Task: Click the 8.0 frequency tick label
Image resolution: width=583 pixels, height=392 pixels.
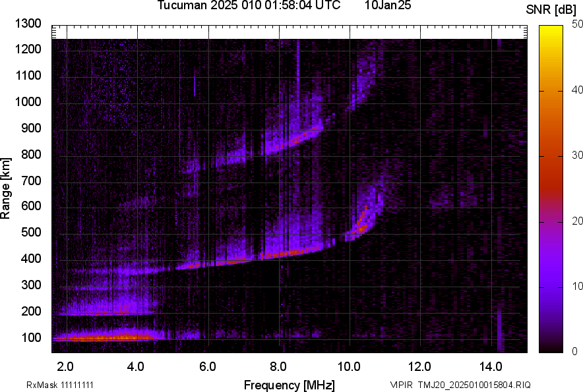Action: (278, 366)
